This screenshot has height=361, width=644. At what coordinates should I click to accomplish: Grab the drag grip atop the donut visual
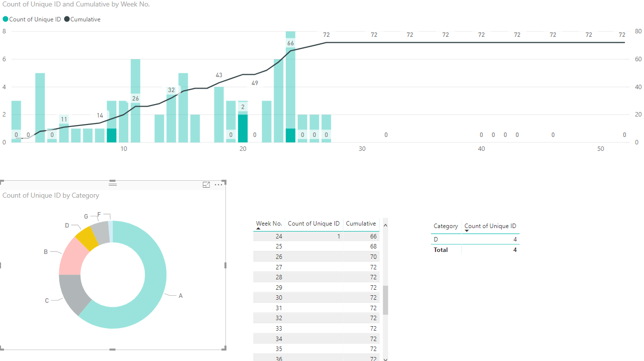pos(112,184)
